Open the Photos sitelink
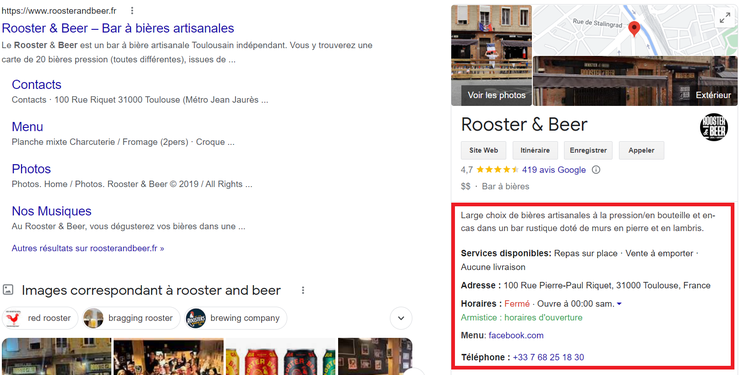 [x=31, y=169]
